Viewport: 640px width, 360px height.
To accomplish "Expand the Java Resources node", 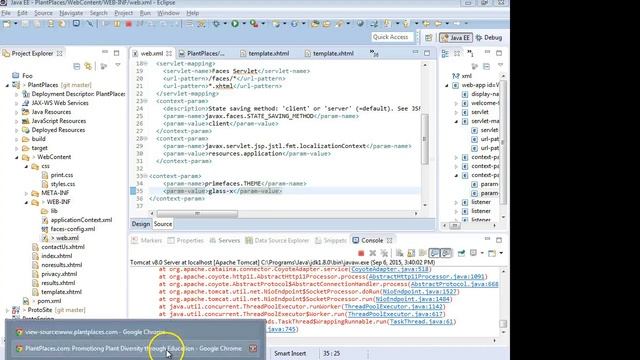I will [x=16, y=112].
